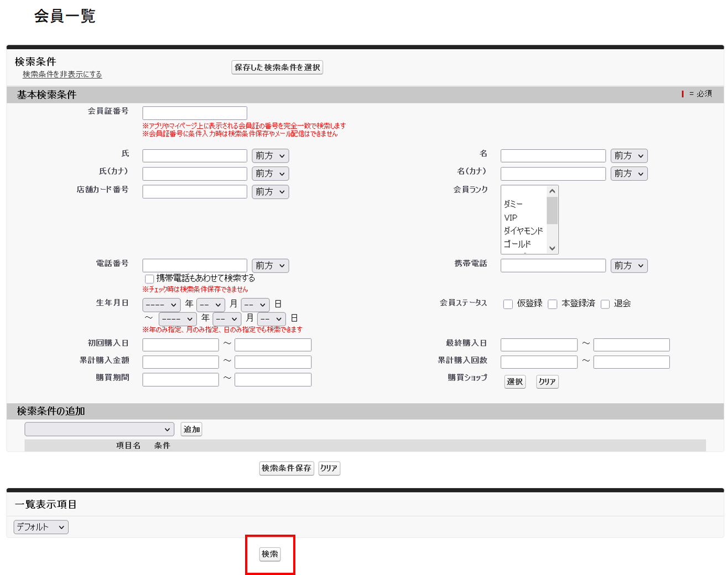Click the クリア button next to 検索条件保存
Screen dimensions: 728x575
(329, 468)
